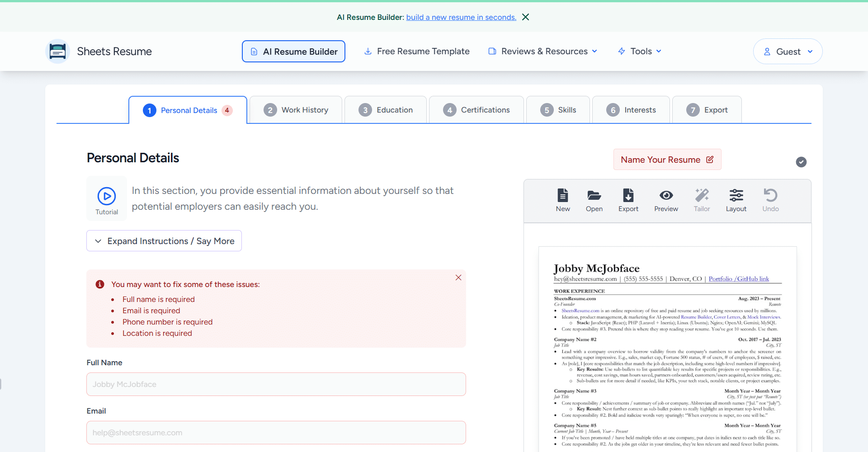Screen dimensions: 868x452
Task: Click the New resume icon
Action: pyautogui.click(x=562, y=196)
